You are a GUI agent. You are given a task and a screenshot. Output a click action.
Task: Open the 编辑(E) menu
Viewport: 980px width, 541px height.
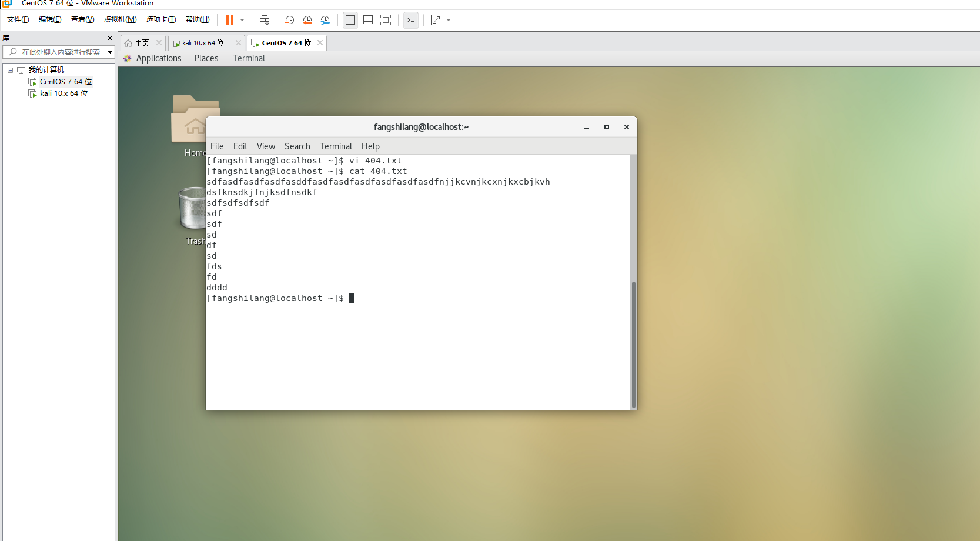(x=50, y=19)
